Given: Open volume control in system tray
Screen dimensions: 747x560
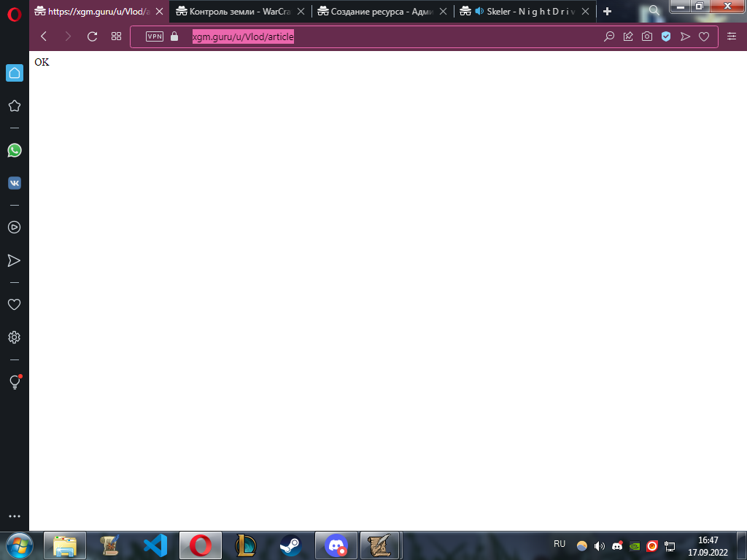Looking at the screenshot, I should point(600,546).
